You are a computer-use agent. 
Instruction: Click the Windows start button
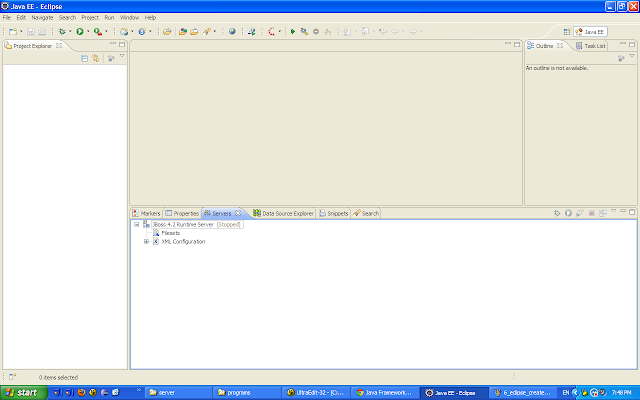[x=24, y=393]
